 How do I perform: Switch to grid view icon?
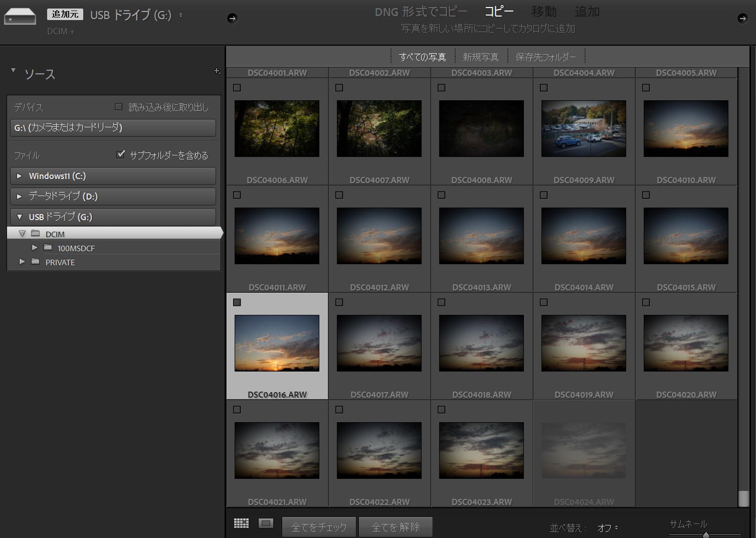coord(241,523)
